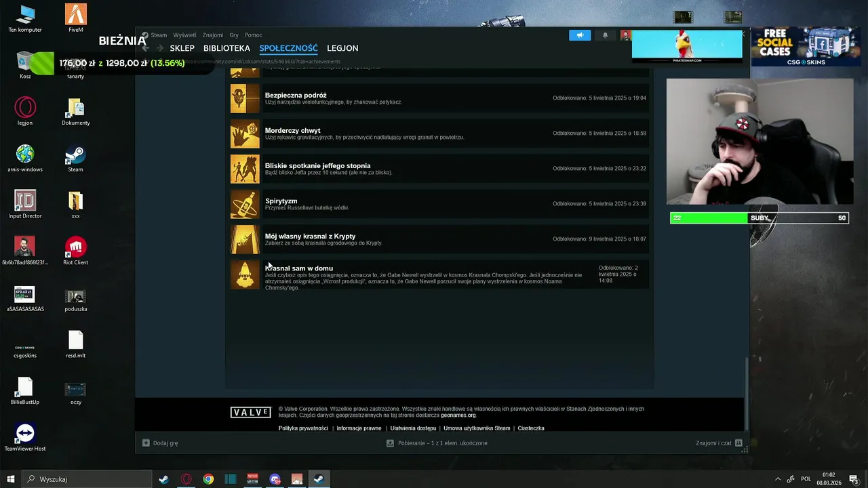Screen dimensions: 868x488
Task: Click Bliskie spotkanie jeffego stopnia achievement icon
Action: tap(245, 169)
